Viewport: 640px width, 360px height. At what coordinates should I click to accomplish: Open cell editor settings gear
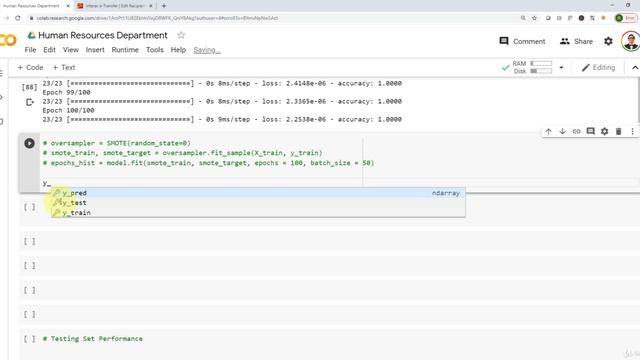[x=604, y=131]
